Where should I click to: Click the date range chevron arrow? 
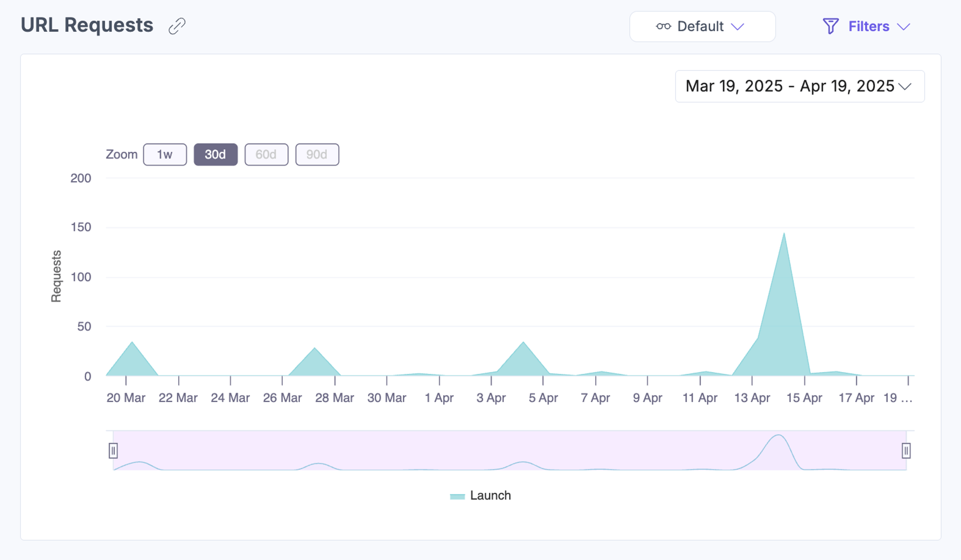(x=904, y=87)
